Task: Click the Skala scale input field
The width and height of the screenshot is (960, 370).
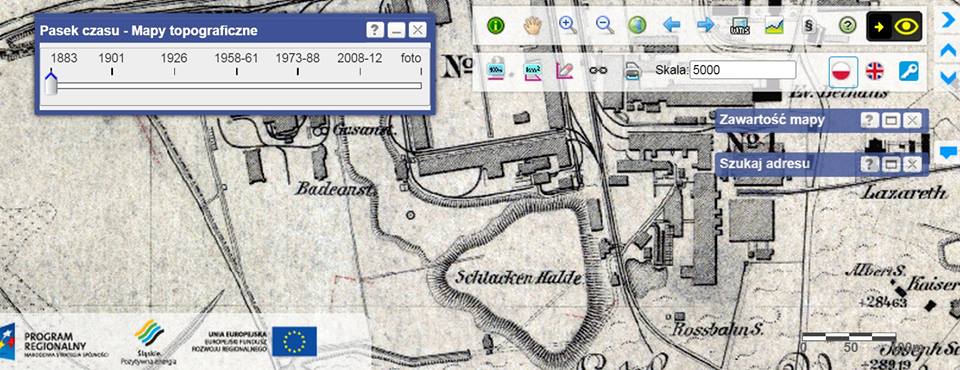Action: [743, 70]
